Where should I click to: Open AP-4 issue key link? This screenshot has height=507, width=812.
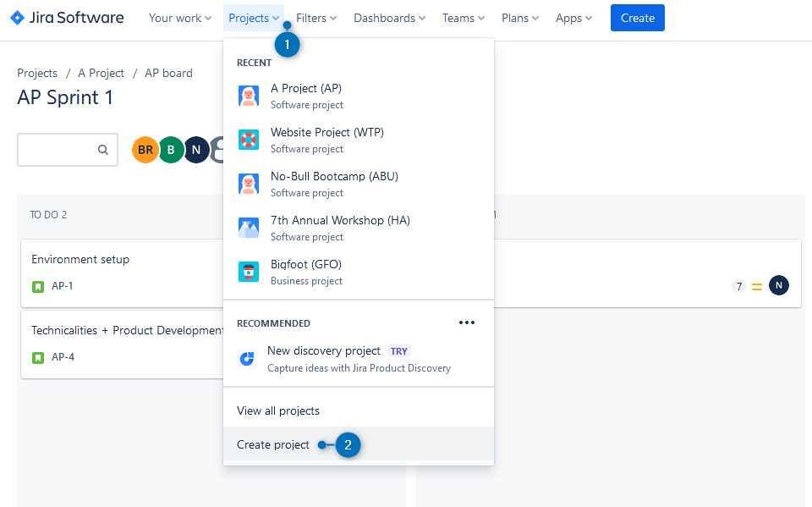click(63, 356)
